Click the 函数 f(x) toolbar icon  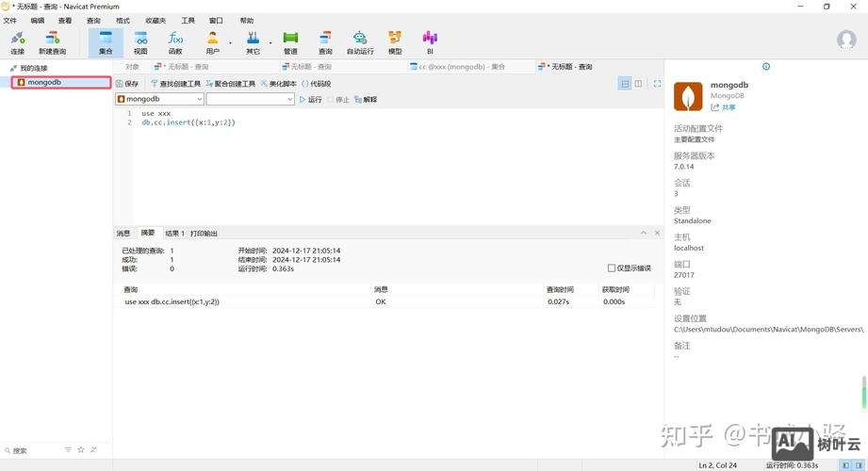point(175,42)
